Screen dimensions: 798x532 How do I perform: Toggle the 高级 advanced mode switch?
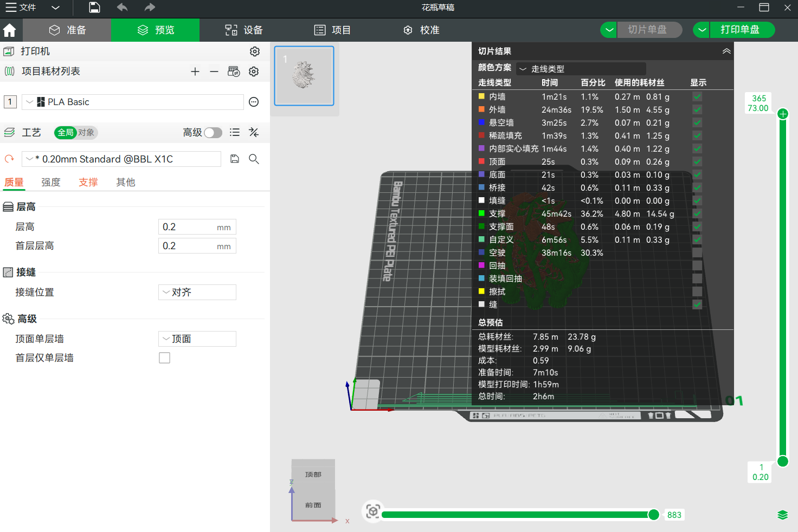point(213,133)
